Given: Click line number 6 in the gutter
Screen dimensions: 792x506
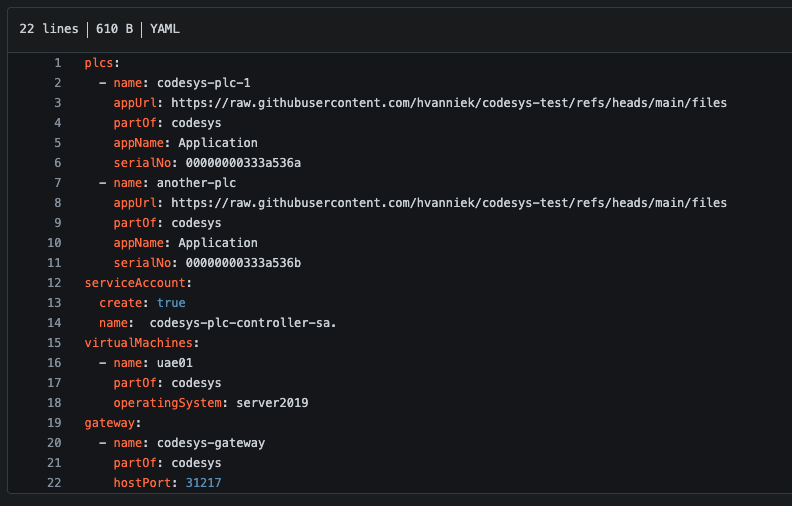Looking at the screenshot, I should [58, 163].
